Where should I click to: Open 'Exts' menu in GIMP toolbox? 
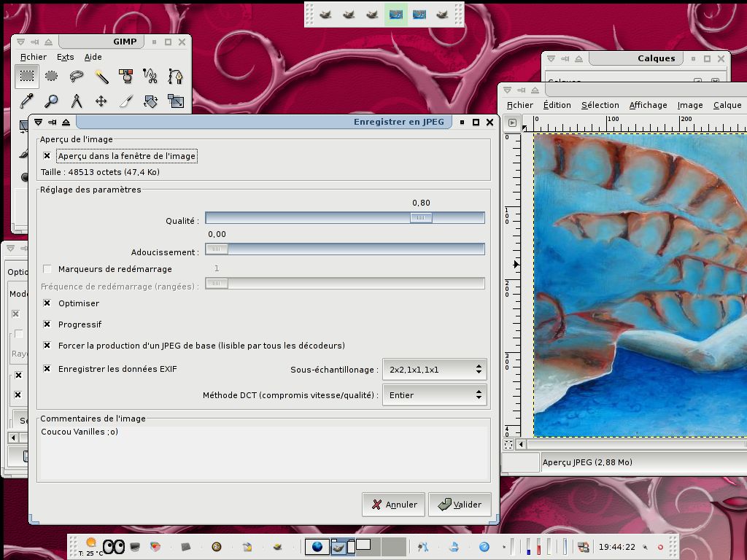coord(65,57)
